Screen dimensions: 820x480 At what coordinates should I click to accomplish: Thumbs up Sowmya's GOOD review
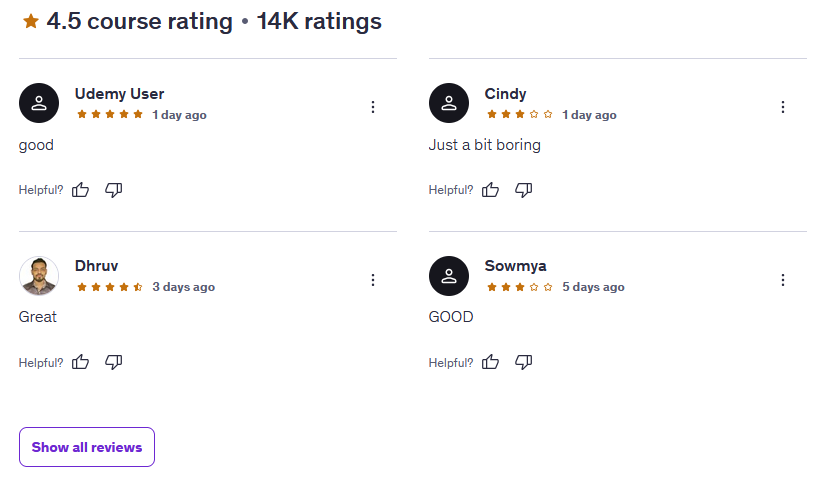click(x=491, y=362)
